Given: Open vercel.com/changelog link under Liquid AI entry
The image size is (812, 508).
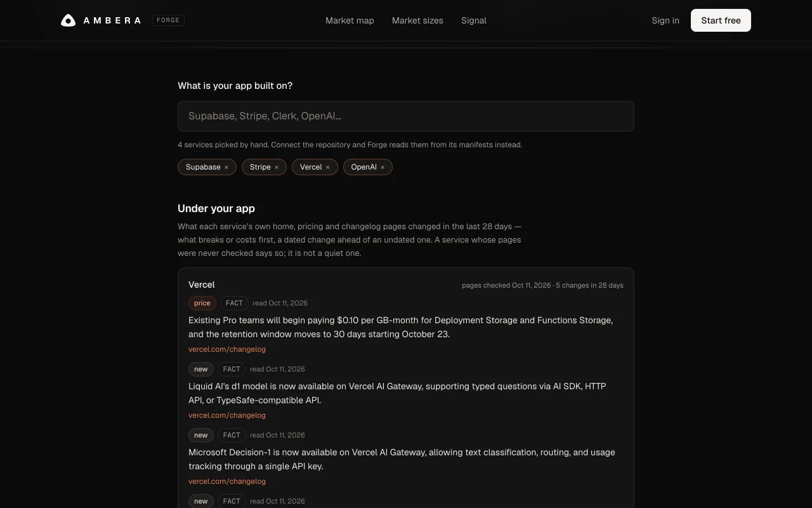Looking at the screenshot, I should (227, 415).
